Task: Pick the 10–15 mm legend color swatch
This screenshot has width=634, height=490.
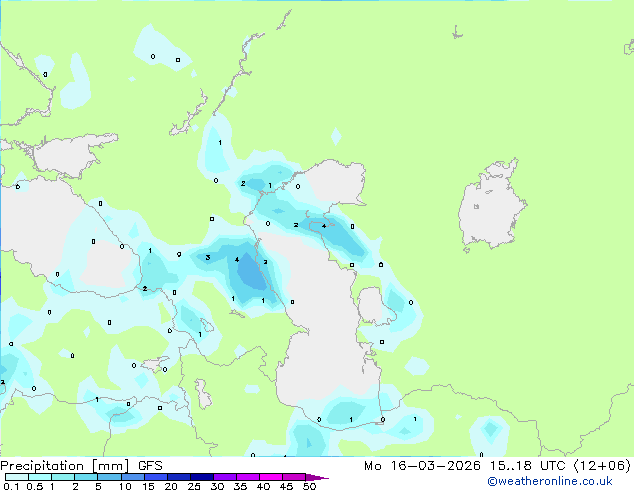Action: [133, 477]
